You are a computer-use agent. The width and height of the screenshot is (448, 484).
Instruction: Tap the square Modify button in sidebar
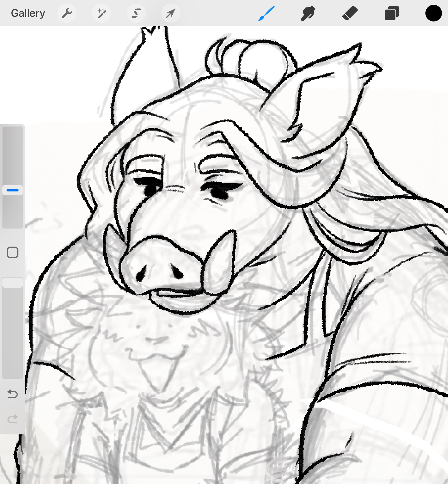13,252
